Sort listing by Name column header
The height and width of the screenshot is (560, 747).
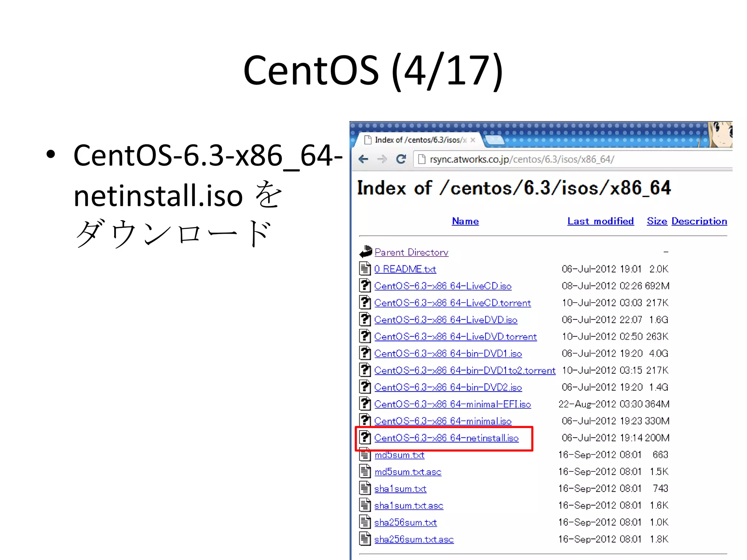click(465, 221)
